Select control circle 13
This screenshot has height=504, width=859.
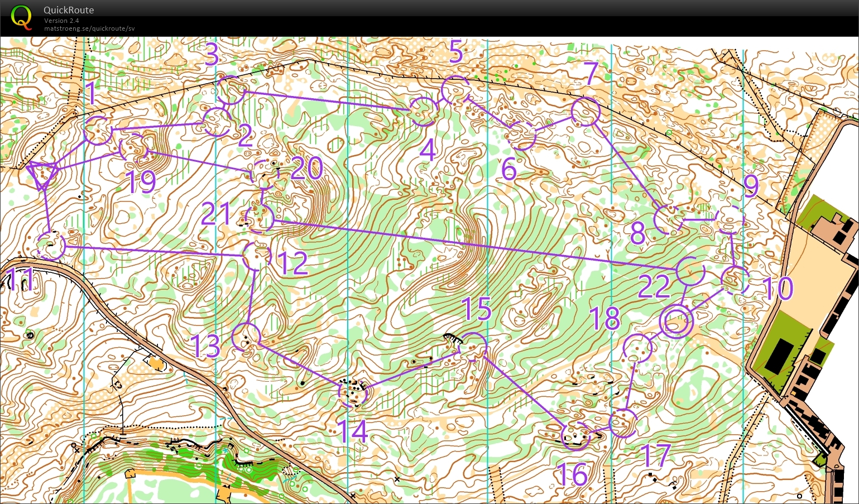tap(246, 337)
